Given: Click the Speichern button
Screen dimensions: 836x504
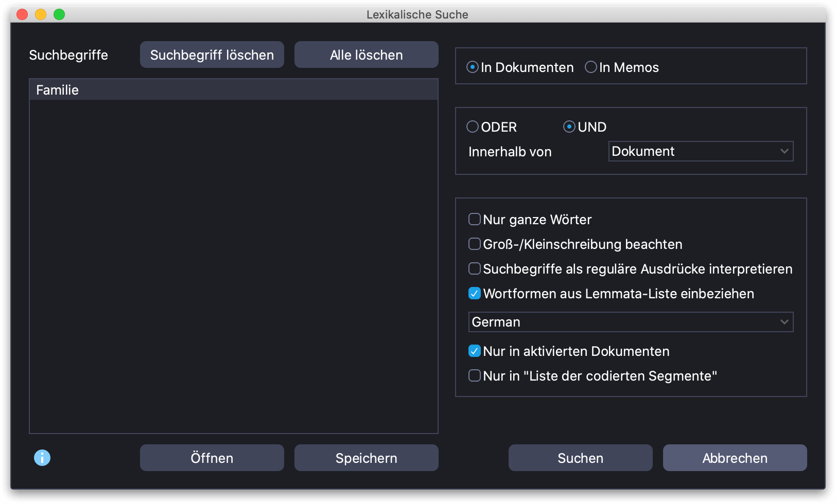Looking at the screenshot, I should coord(367,458).
